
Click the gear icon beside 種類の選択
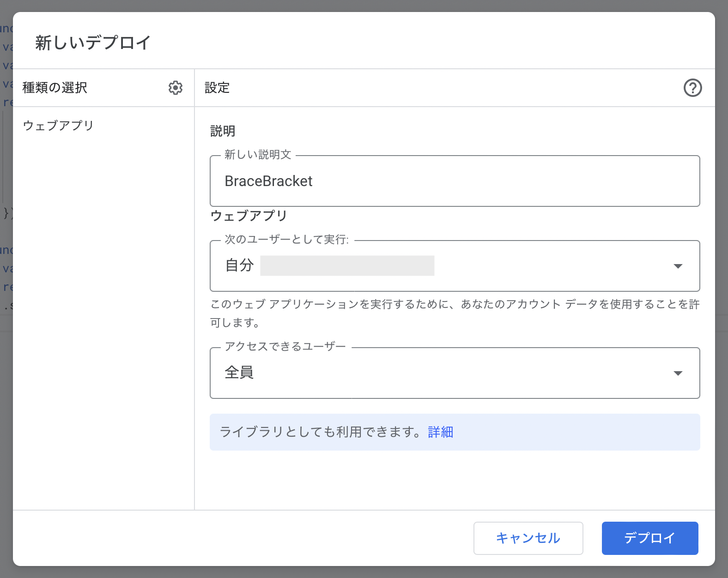[x=176, y=88]
